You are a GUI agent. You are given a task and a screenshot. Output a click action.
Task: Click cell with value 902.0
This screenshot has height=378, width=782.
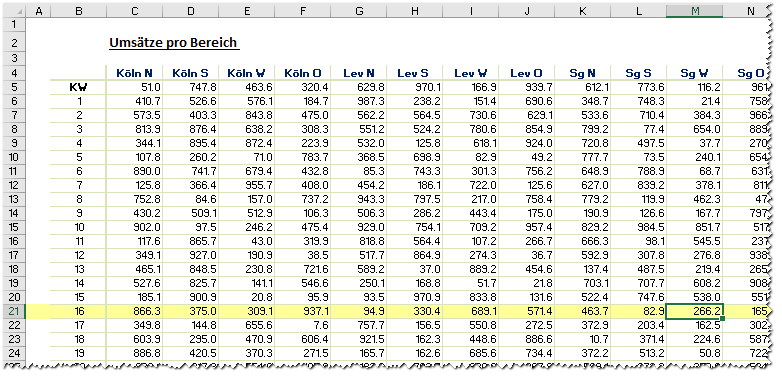134,228
